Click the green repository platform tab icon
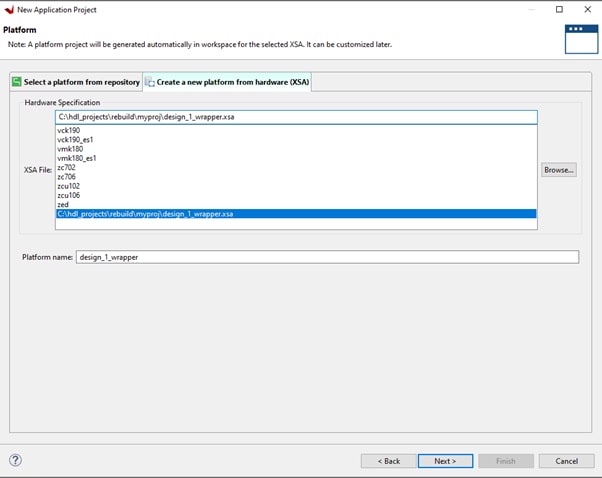The image size is (602, 478). tap(16, 82)
